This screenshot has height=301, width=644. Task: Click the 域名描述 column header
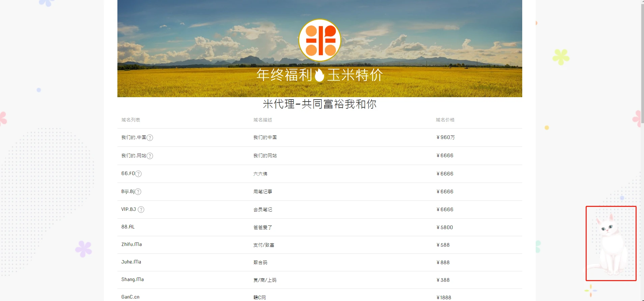(x=262, y=120)
